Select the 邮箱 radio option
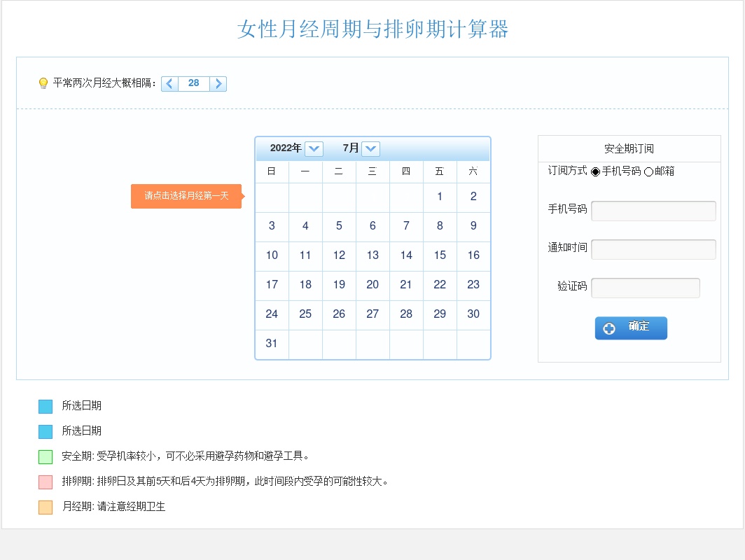745x560 pixels. pos(648,171)
